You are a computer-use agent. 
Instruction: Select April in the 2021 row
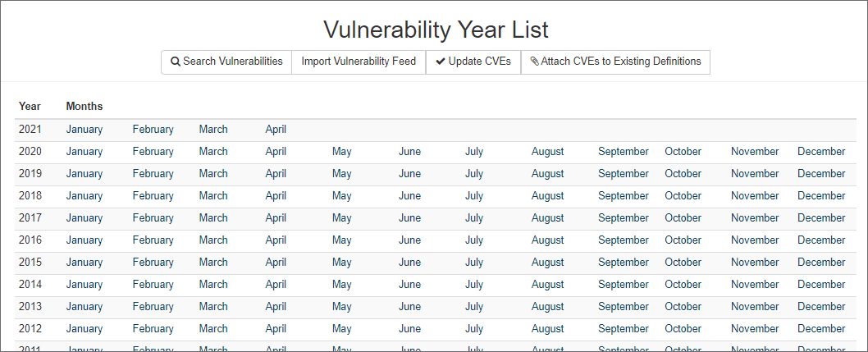pyautogui.click(x=276, y=130)
